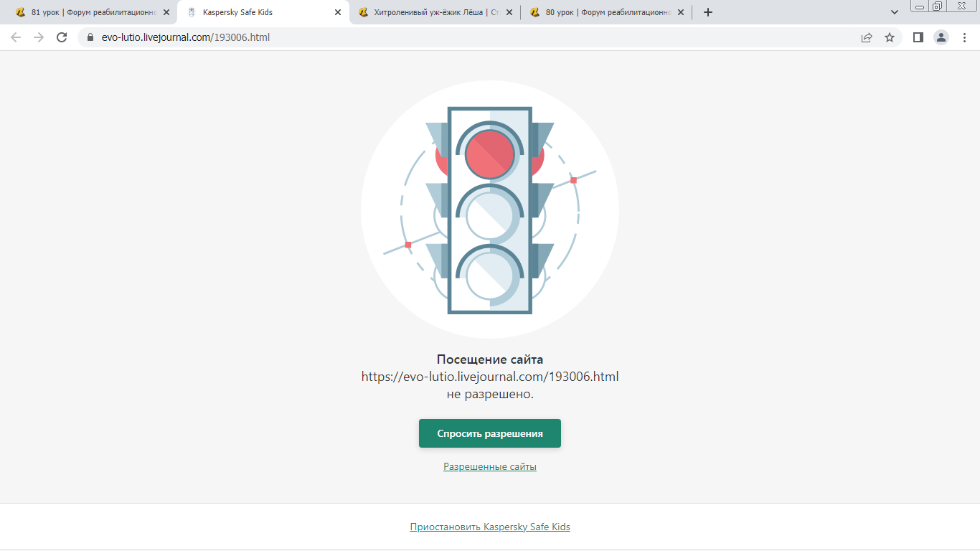Screen dimensions: 980x551
Task: Click the browser forward arrow
Action: pos(39,37)
